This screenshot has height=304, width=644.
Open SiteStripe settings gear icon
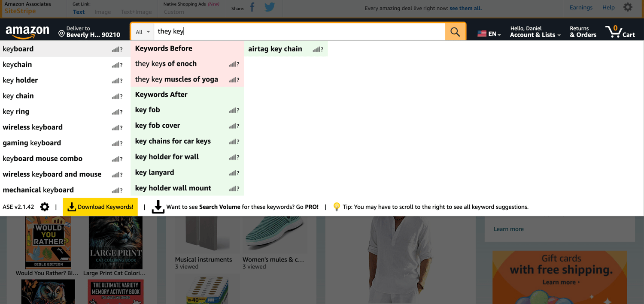[x=628, y=7]
